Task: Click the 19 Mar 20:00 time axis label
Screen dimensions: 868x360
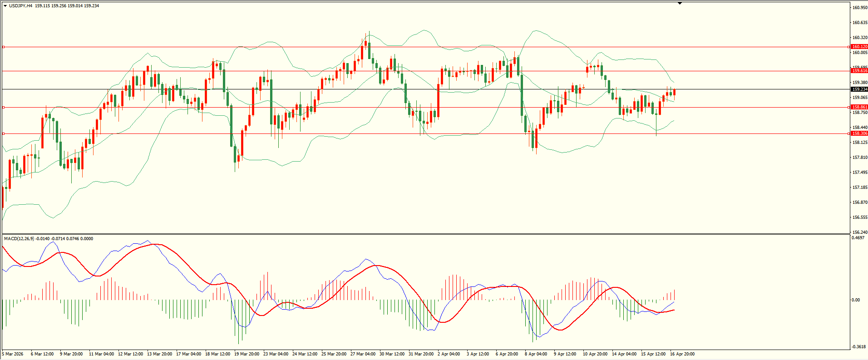Action: [x=247, y=354]
